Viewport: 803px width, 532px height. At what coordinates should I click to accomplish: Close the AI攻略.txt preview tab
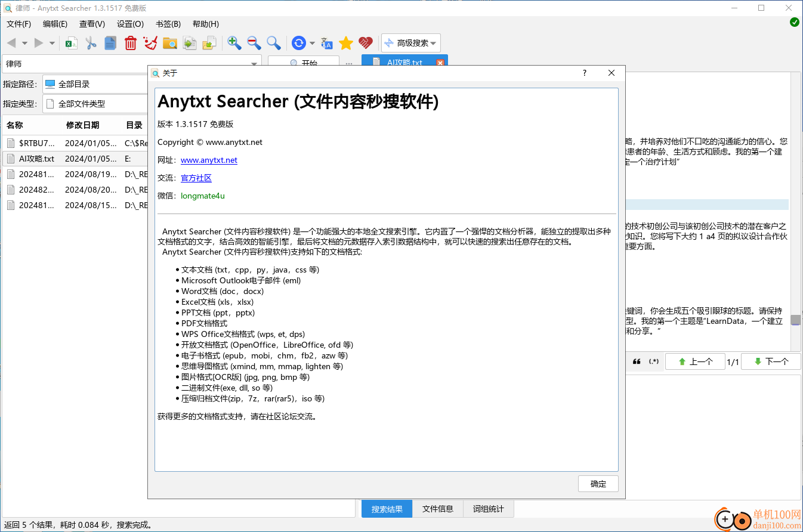click(440, 63)
